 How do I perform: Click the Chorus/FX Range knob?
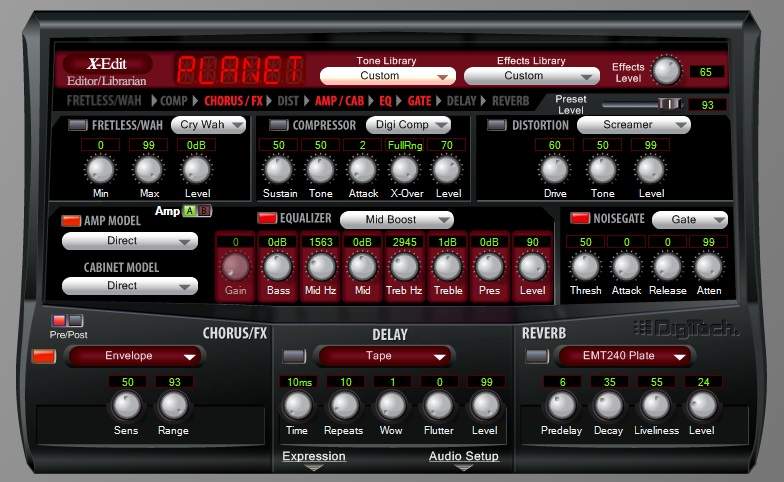(x=174, y=406)
